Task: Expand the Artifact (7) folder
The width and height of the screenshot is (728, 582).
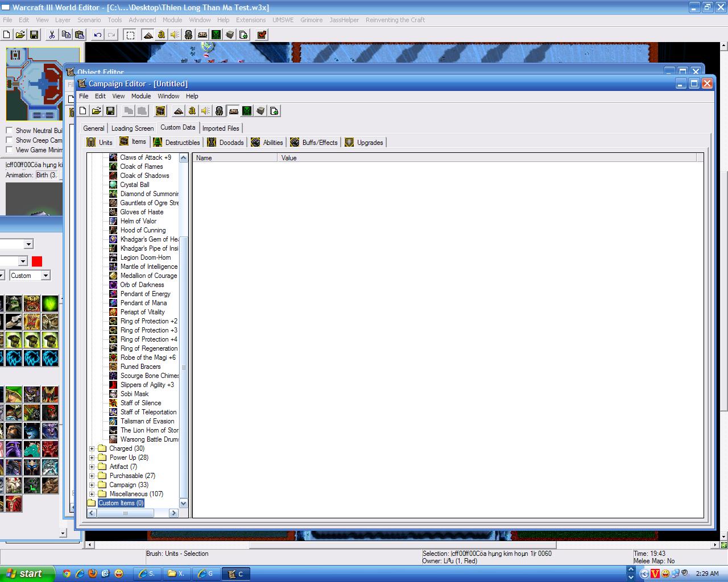Action: click(x=92, y=467)
